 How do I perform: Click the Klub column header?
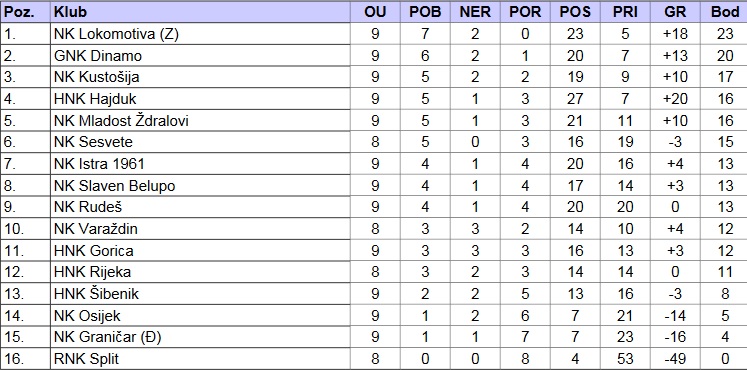click(x=200, y=12)
